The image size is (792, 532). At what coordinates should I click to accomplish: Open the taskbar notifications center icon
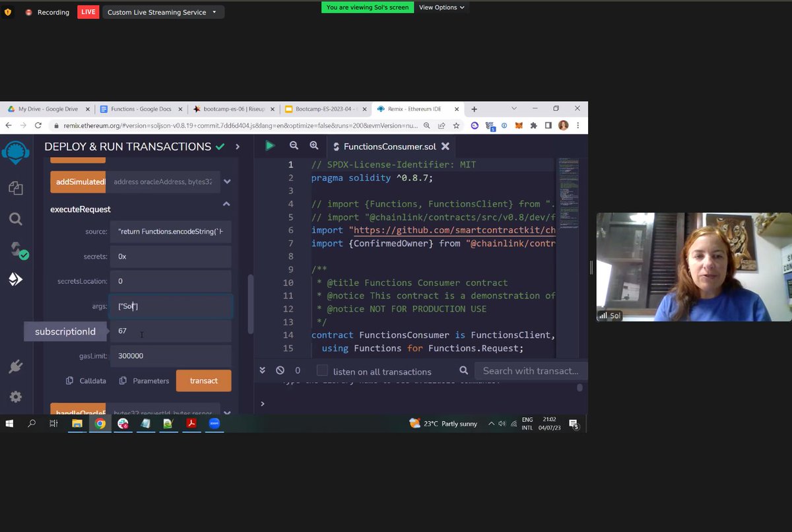[574, 424]
